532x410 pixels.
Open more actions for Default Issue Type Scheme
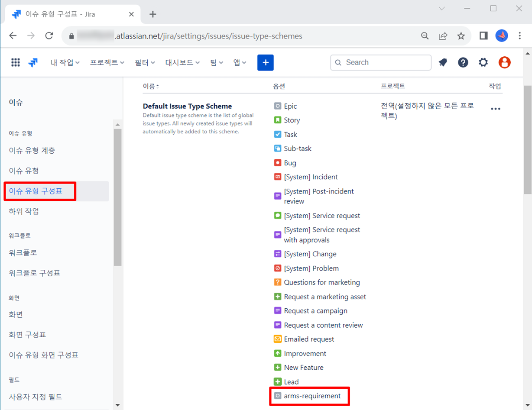coord(495,109)
